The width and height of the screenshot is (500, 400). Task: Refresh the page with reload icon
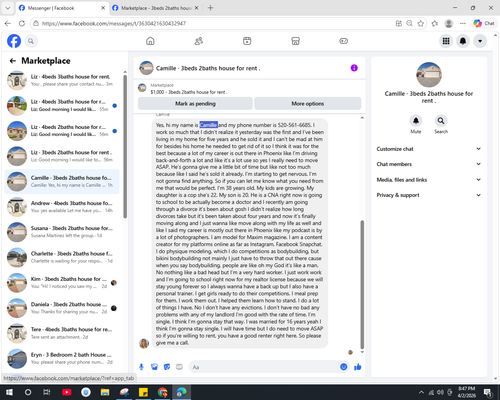pyautogui.click(x=22, y=23)
